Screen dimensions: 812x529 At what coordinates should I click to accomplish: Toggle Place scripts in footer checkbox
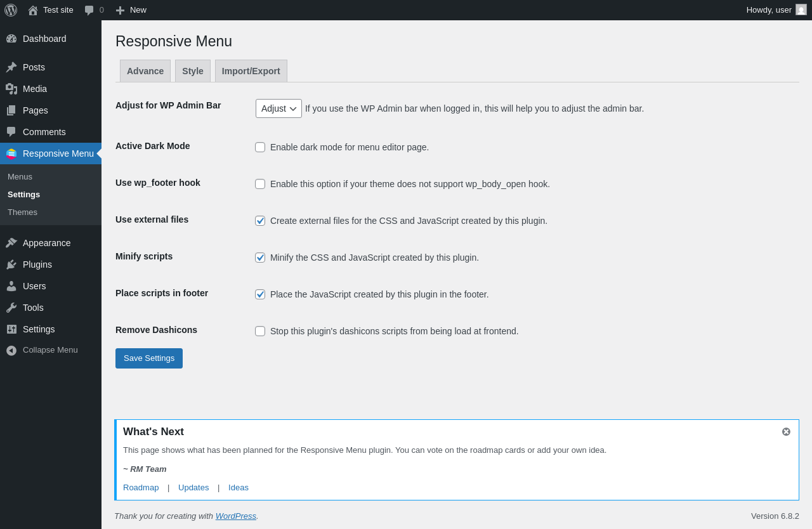260,294
